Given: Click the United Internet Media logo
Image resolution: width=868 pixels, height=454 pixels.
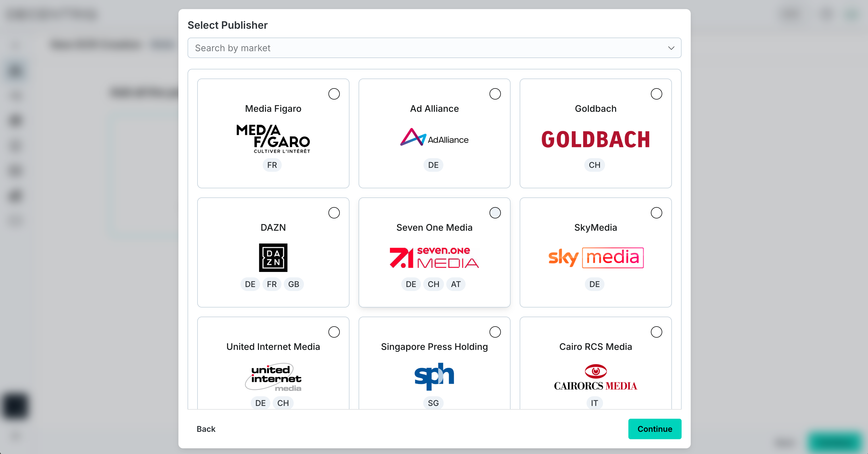Looking at the screenshot, I should click(273, 377).
